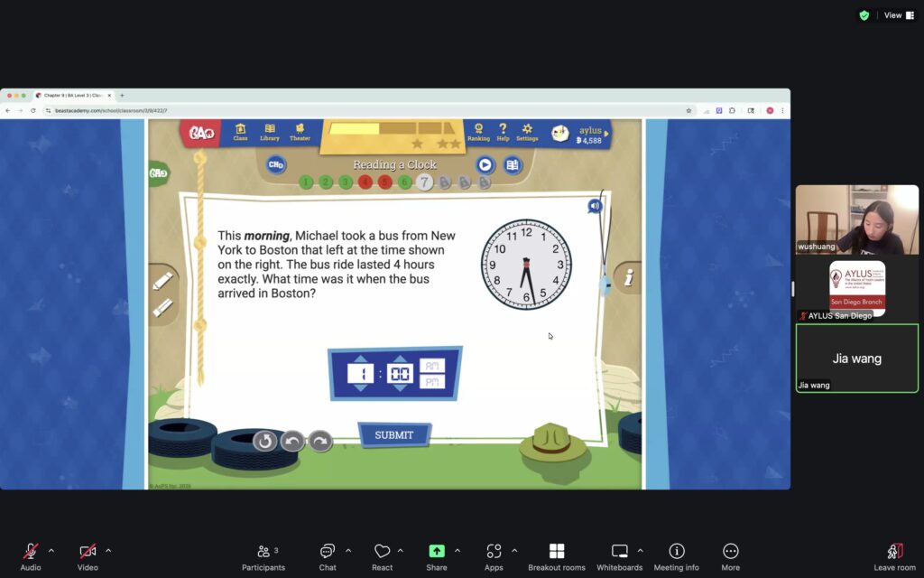The image size is (924, 578).
Task: Expand the audio options chevron
Action: pyautogui.click(x=51, y=550)
